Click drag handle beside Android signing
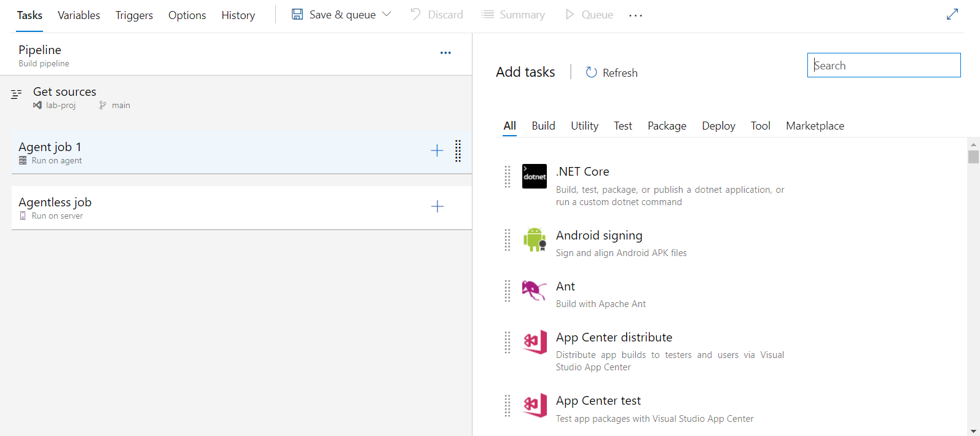Screen dimensions: 980x436 pyautogui.click(x=508, y=240)
